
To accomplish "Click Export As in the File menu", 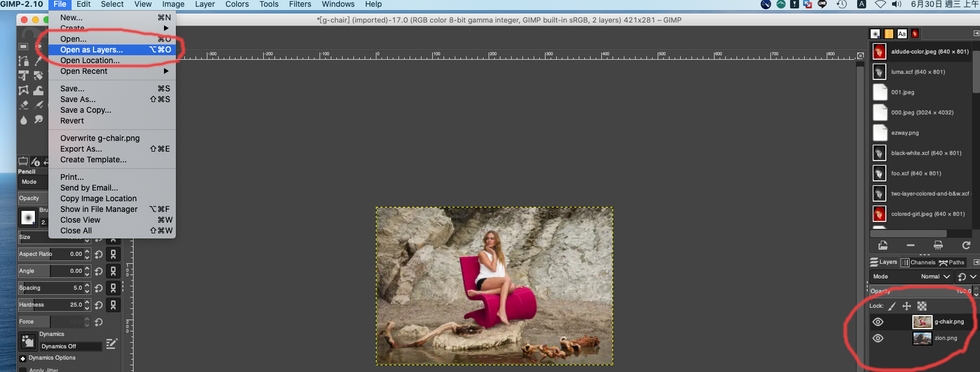I will tap(81, 149).
